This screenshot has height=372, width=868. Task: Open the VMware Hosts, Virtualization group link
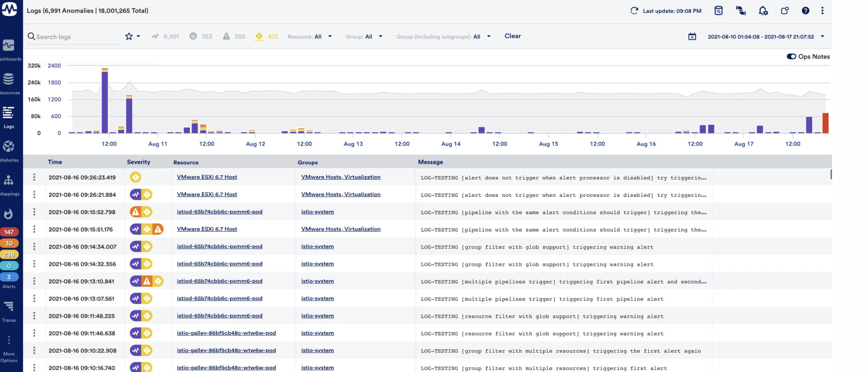[340, 177]
